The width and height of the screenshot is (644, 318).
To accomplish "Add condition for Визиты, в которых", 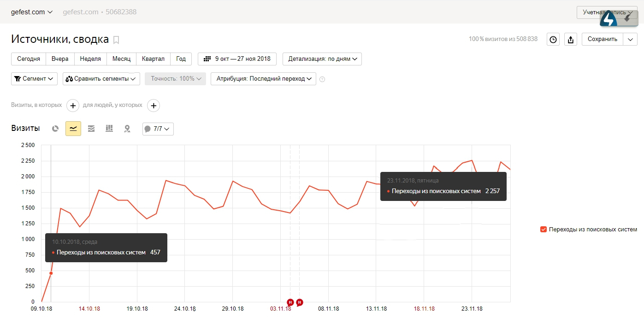I will [73, 106].
